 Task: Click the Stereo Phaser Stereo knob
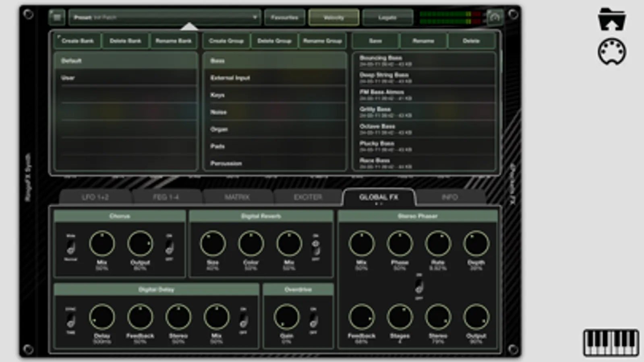pyautogui.click(x=438, y=317)
